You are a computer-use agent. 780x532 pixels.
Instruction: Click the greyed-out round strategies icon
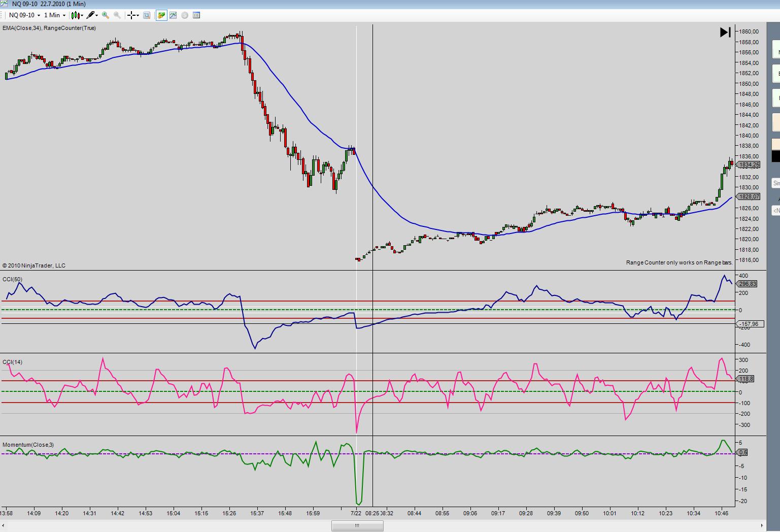coord(185,15)
